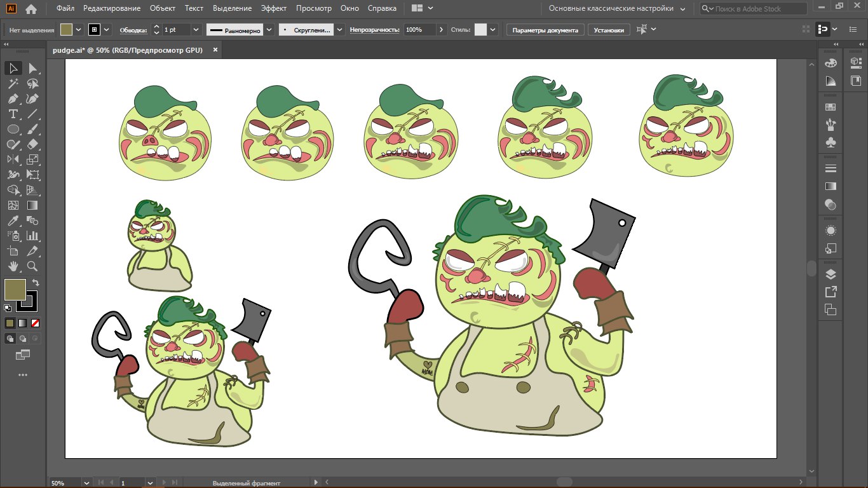Swap fill and stroke colors arrow
Screen dimensions: 868x488
tap(36, 283)
